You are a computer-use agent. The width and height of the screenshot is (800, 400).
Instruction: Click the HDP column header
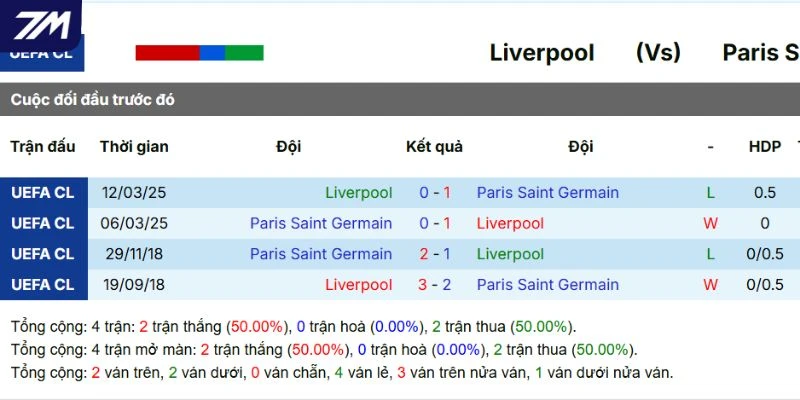coord(765,147)
